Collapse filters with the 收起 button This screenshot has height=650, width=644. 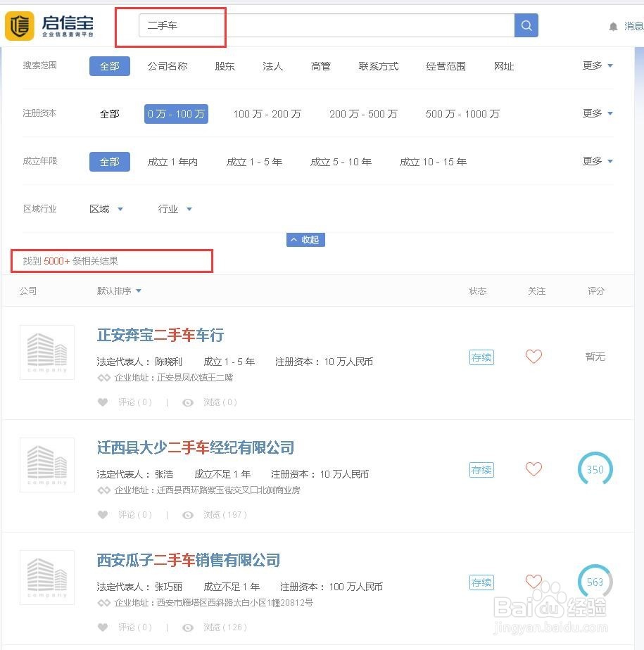[x=305, y=239]
